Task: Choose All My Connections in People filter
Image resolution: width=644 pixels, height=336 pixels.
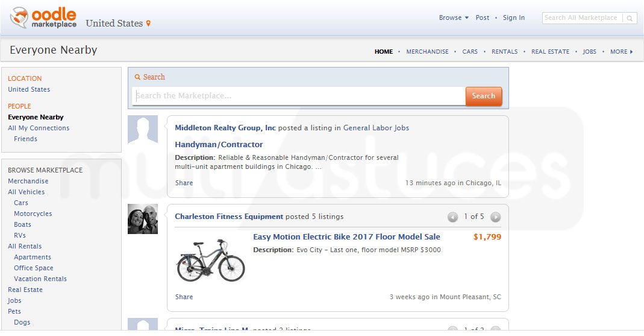Action: [x=39, y=128]
